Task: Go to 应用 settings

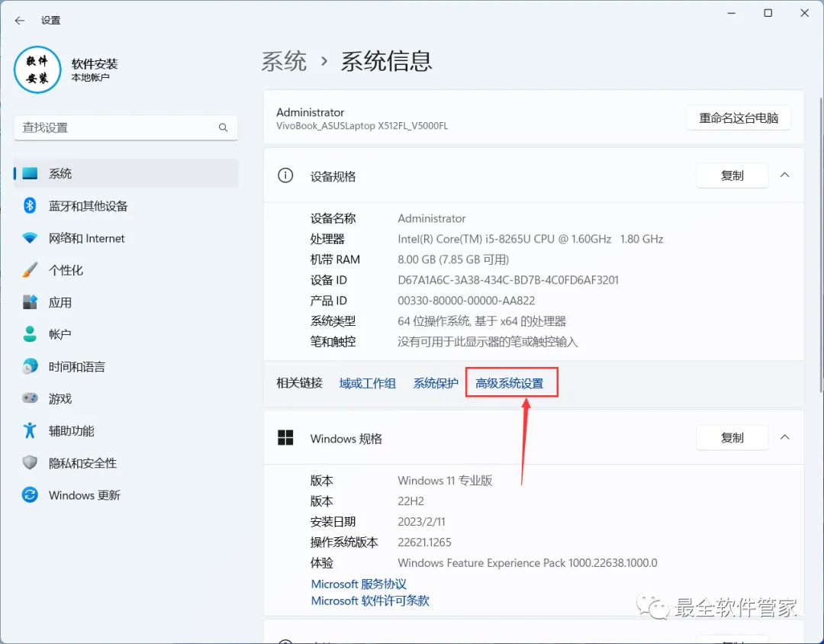Action: pyautogui.click(x=126, y=302)
